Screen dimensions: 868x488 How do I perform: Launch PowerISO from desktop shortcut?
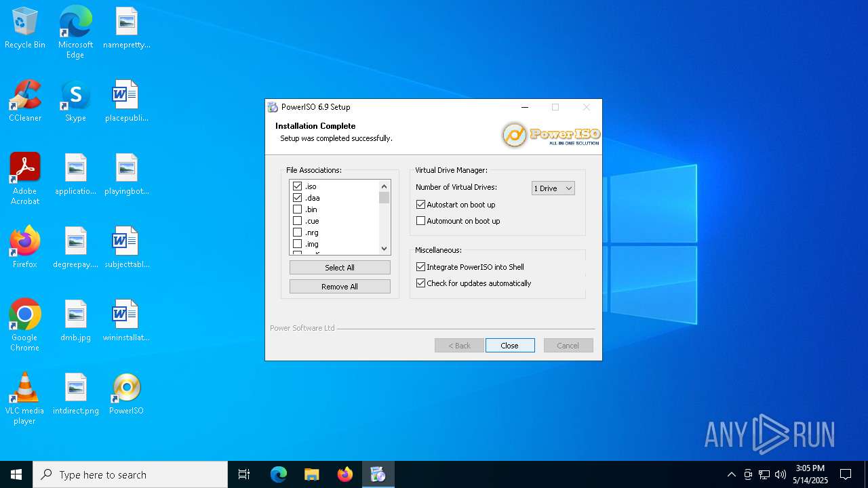tap(127, 394)
